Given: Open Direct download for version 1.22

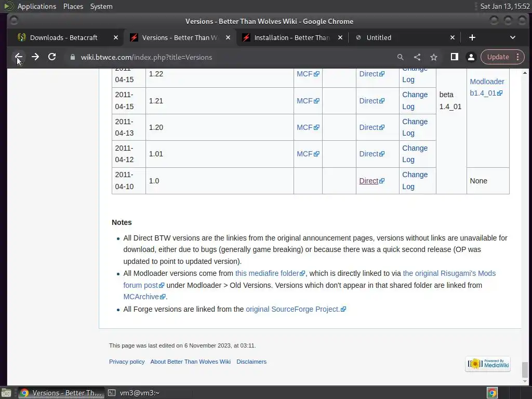Looking at the screenshot, I should tap(372, 74).
